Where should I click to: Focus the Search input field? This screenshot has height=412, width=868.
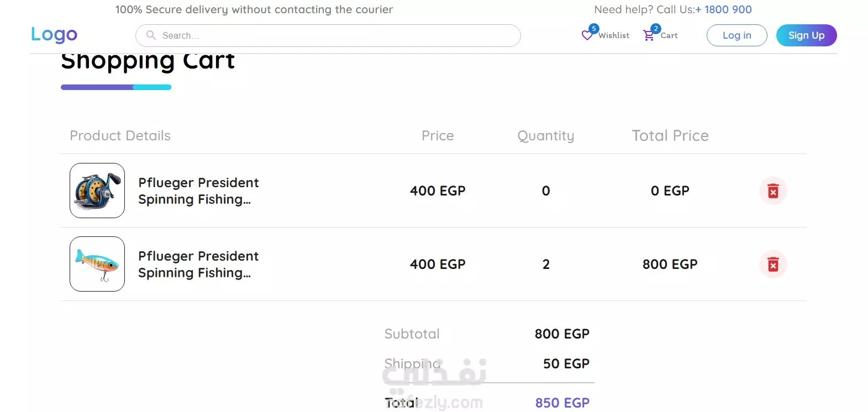point(328,35)
